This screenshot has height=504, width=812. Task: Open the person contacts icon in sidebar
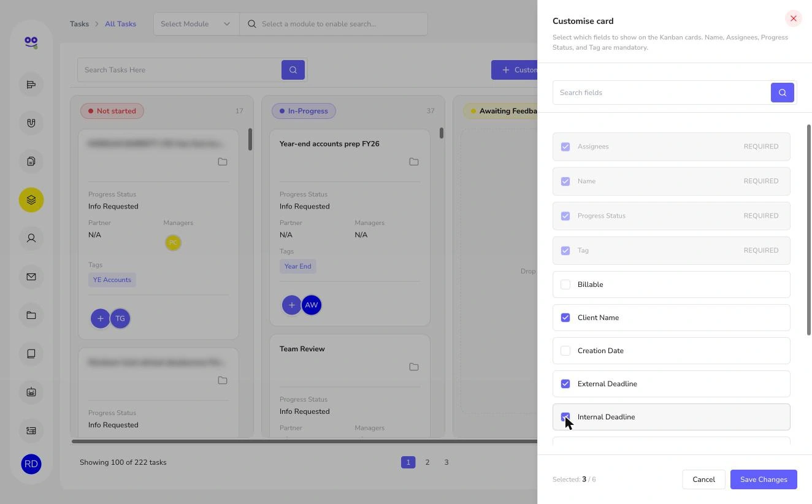[x=31, y=238]
